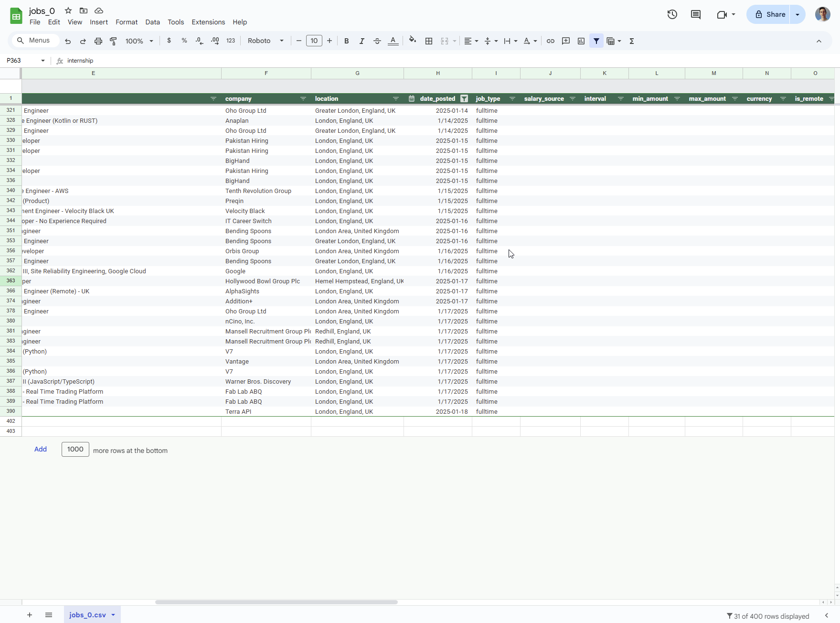Viewport: 840px width, 623px height.
Task: Toggle bold formatting
Action: (x=347, y=41)
